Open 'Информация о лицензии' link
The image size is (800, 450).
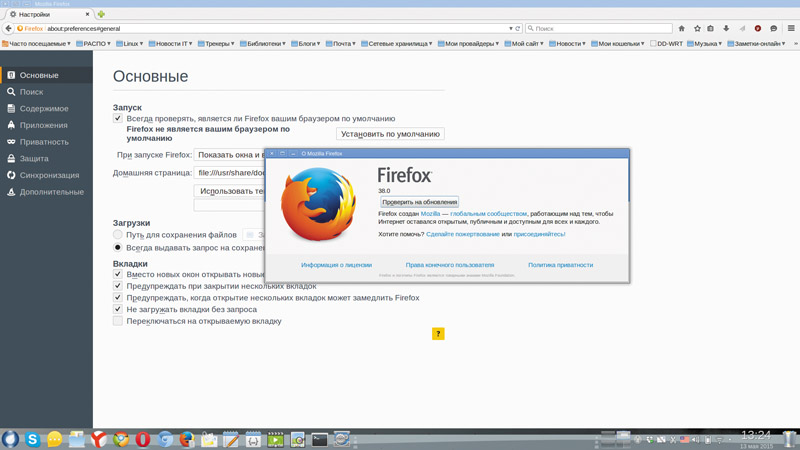[x=336, y=265]
